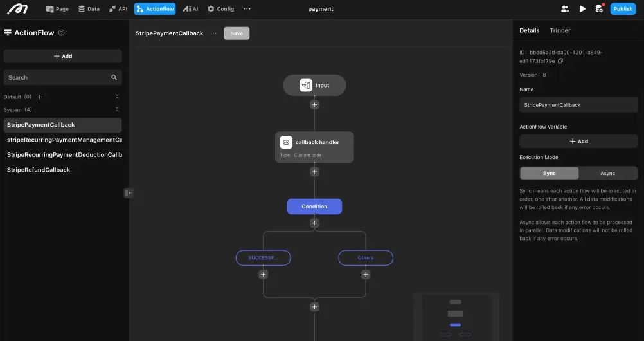The width and height of the screenshot is (644, 341).
Task: Select the Condition node
Action: coord(314,207)
